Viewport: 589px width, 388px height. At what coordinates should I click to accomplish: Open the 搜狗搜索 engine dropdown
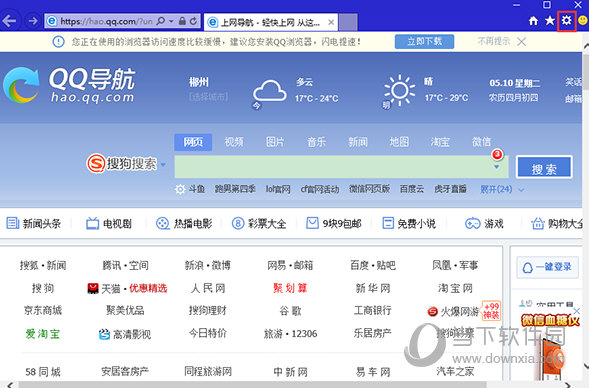(163, 164)
